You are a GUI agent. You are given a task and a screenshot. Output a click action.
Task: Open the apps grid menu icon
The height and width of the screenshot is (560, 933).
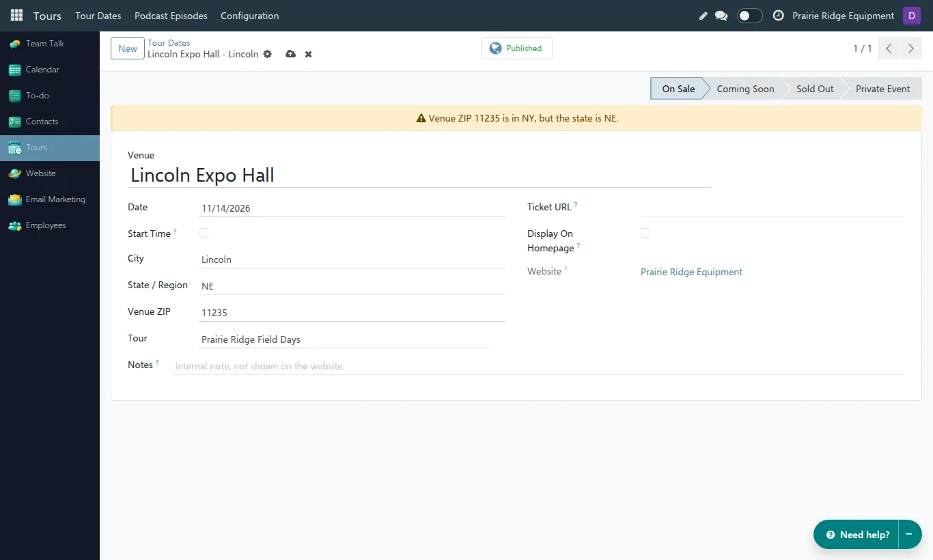coord(16,15)
